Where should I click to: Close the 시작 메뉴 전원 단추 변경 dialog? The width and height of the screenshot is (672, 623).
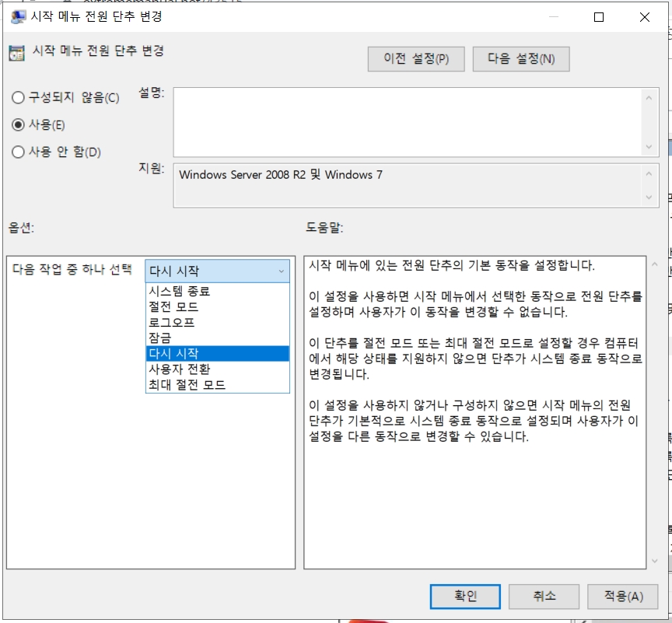645,17
